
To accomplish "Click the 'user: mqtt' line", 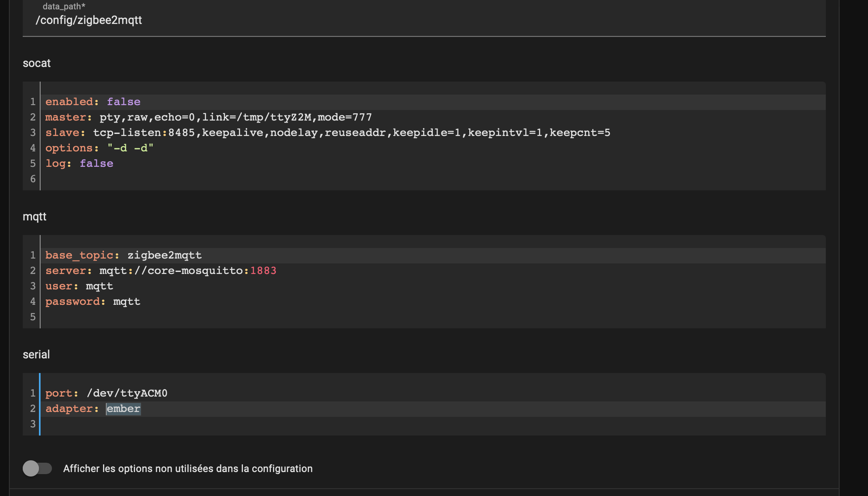I will [x=79, y=286].
